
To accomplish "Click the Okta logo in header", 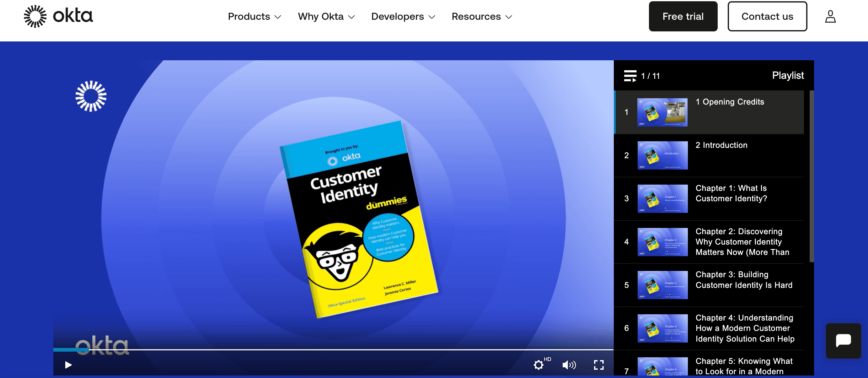I will coord(58,16).
